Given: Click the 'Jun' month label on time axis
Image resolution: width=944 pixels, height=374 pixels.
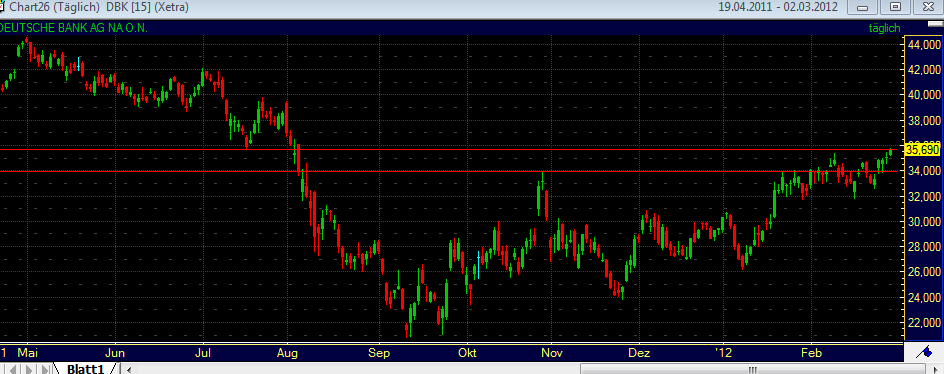Looking at the screenshot, I should click(114, 352).
